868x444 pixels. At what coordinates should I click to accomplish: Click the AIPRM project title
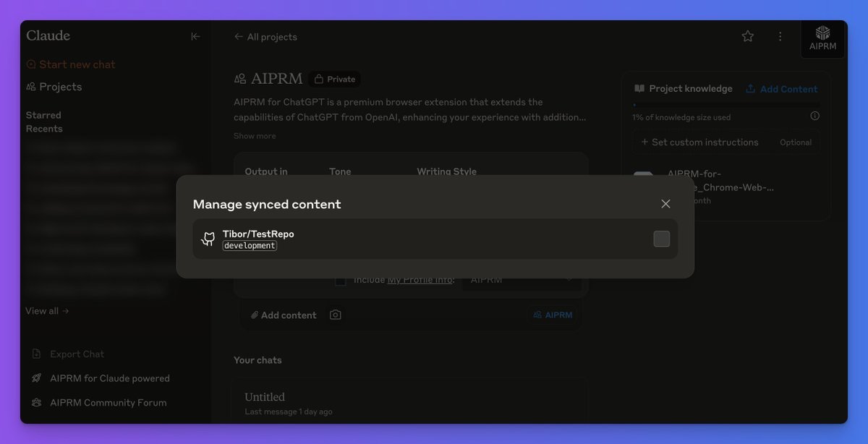pyautogui.click(x=276, y=79)
